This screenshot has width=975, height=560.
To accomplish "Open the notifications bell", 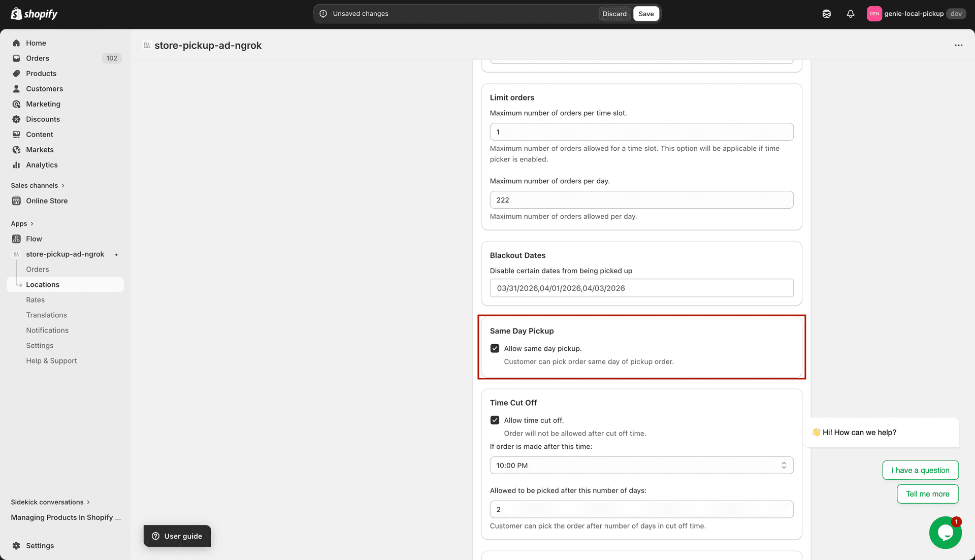I will tap(851, 14).
